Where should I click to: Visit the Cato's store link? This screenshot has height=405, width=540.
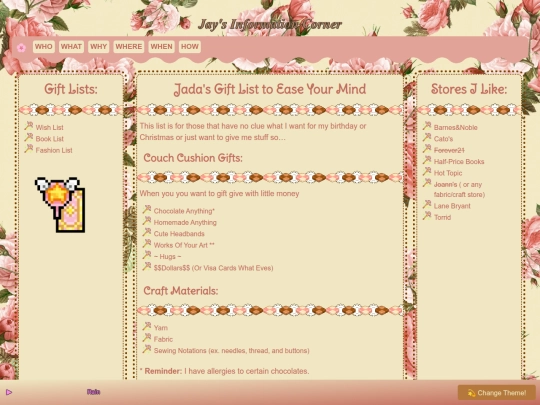[443, 139]
